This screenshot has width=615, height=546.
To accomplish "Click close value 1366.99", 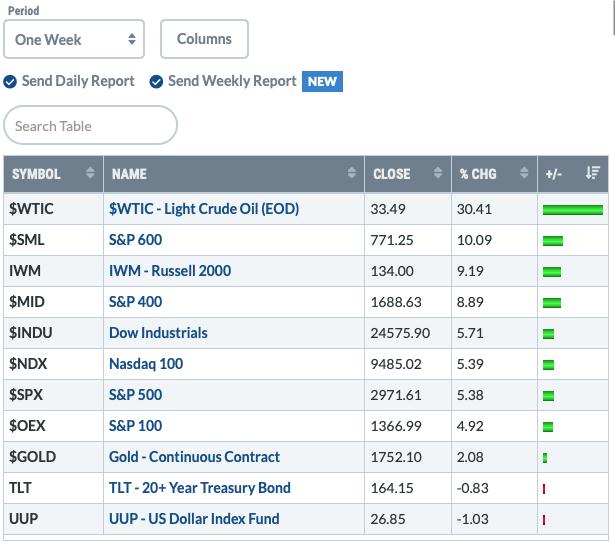I will click(396, 426).
